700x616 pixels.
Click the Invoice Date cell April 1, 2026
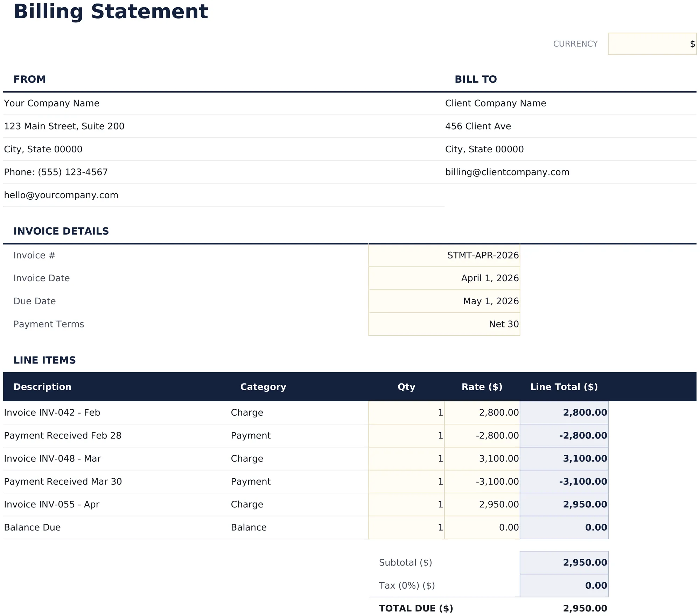444,278
